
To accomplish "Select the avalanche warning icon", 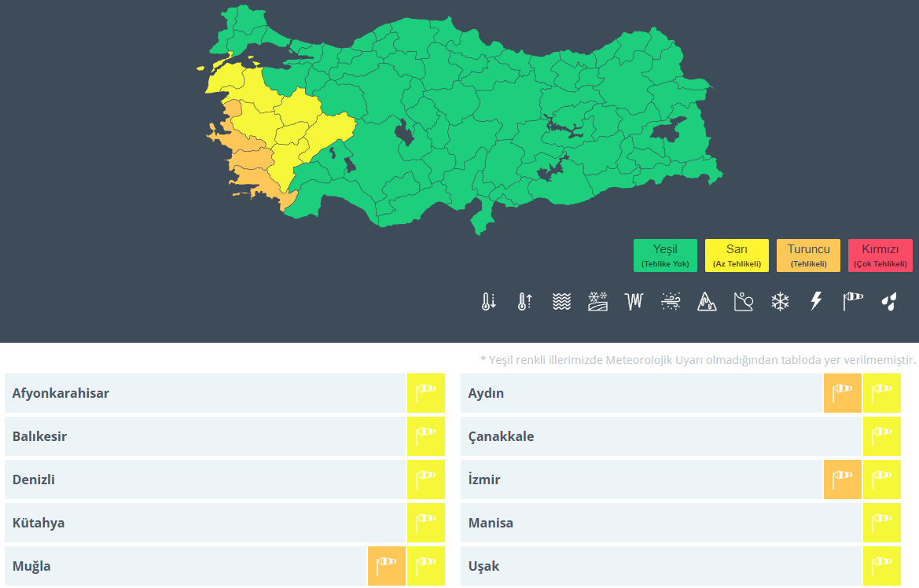I will pos(743,301).
